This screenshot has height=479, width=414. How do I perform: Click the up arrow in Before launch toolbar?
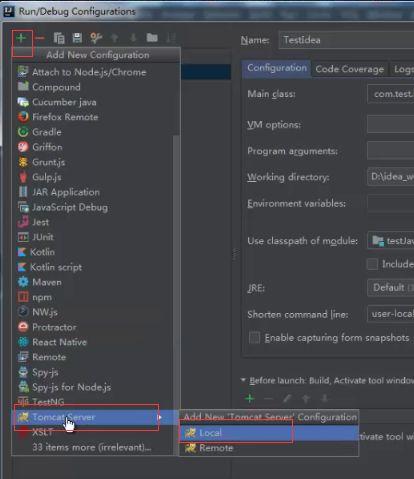click(x=306, y=398)
